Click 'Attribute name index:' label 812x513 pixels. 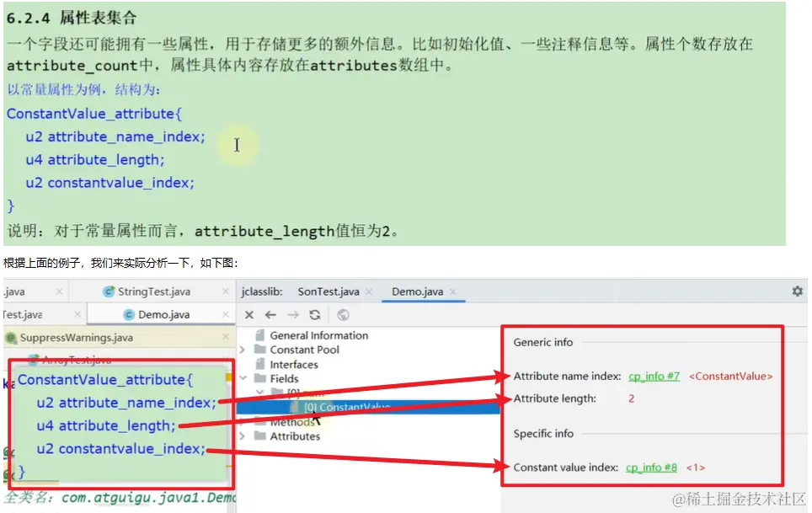tap(567, 377)
